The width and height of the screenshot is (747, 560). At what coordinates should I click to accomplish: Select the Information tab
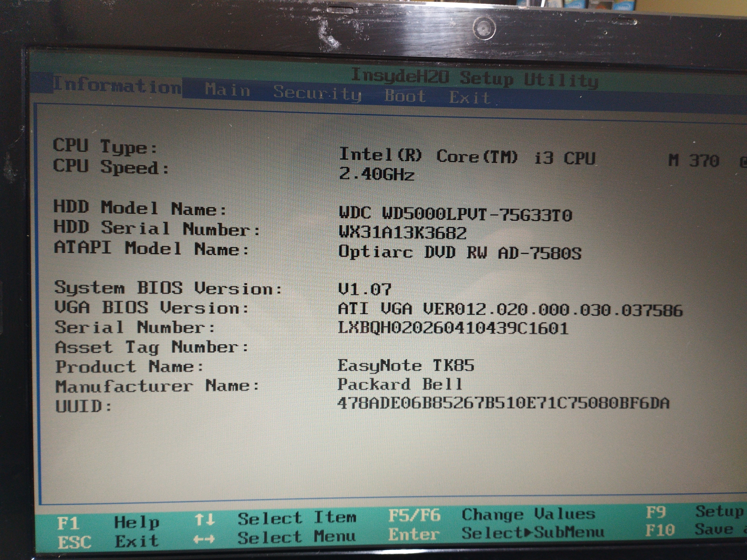coord(117,85)
